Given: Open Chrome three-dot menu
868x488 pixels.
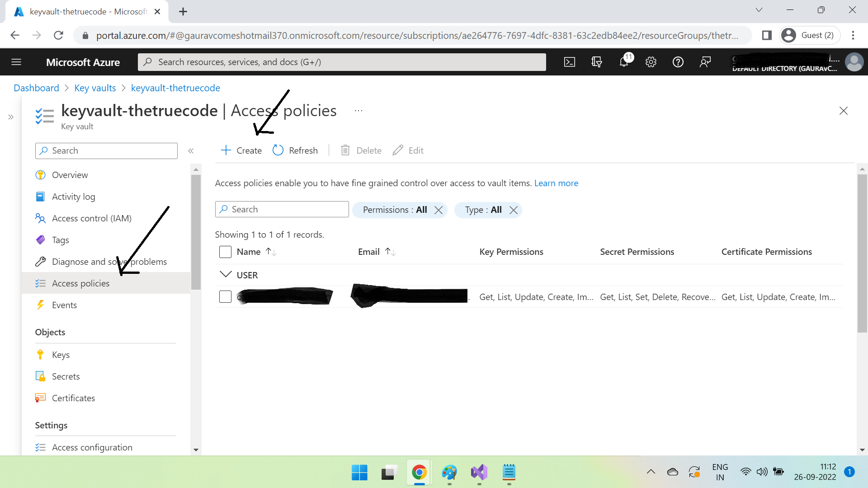Looking at the screenshot, I should (853, 35).
